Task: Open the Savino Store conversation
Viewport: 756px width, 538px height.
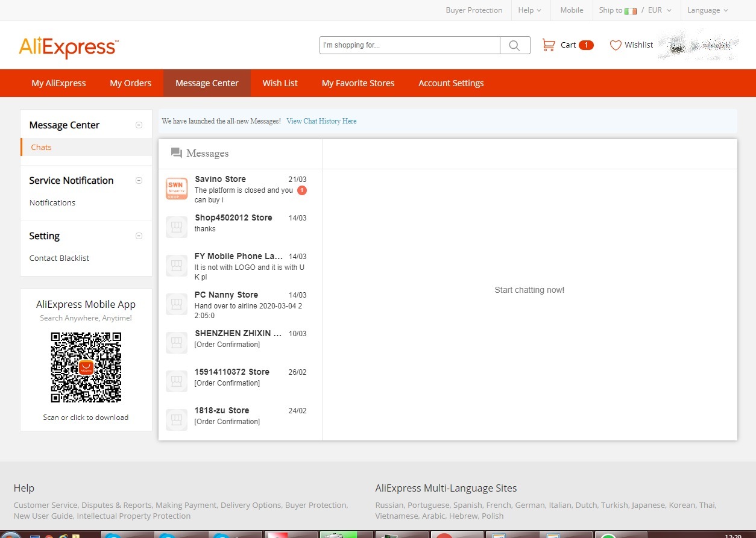Action: click(240, 189)
